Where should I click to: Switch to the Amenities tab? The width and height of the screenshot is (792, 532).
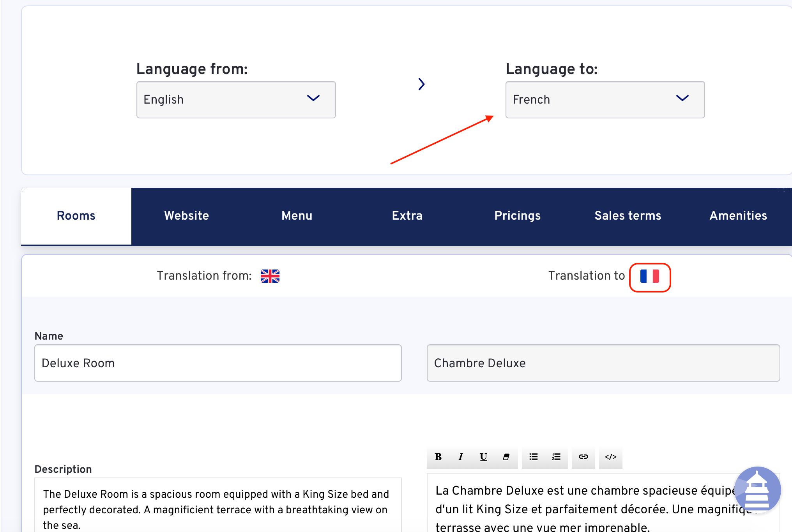pos(738,216)
